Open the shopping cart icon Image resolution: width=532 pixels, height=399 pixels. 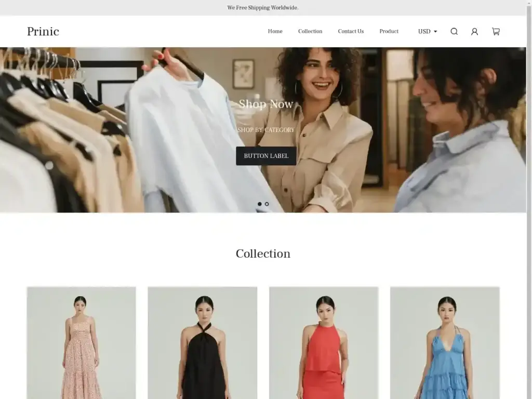(496, 32)
